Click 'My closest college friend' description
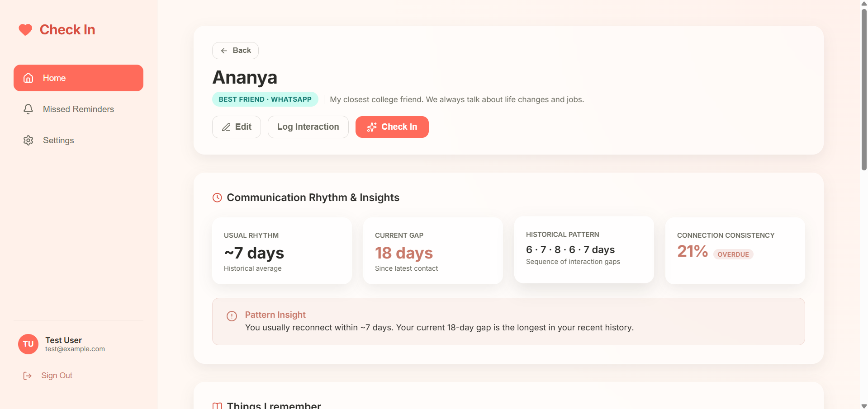Screen dimensions: 868x409 coord(457,99)
